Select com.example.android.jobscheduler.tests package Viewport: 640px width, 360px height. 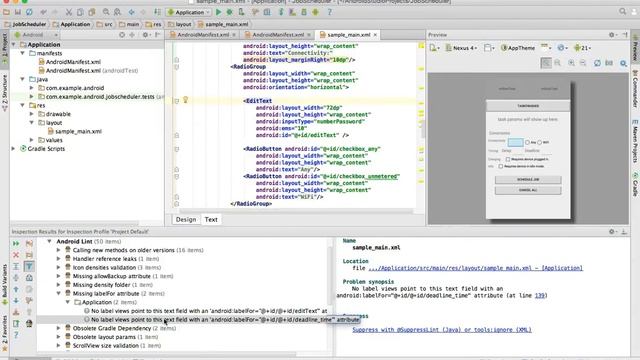pos(100,97)
